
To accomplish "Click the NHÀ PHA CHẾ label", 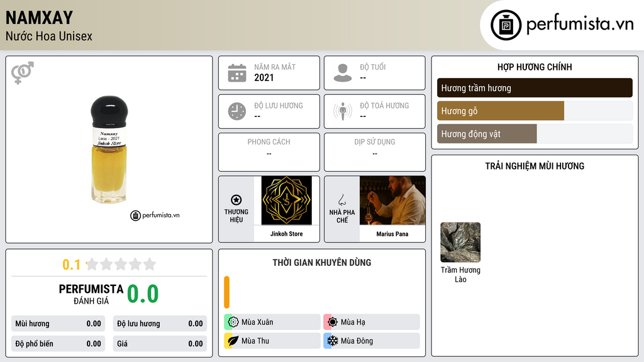I will [342, 216].
